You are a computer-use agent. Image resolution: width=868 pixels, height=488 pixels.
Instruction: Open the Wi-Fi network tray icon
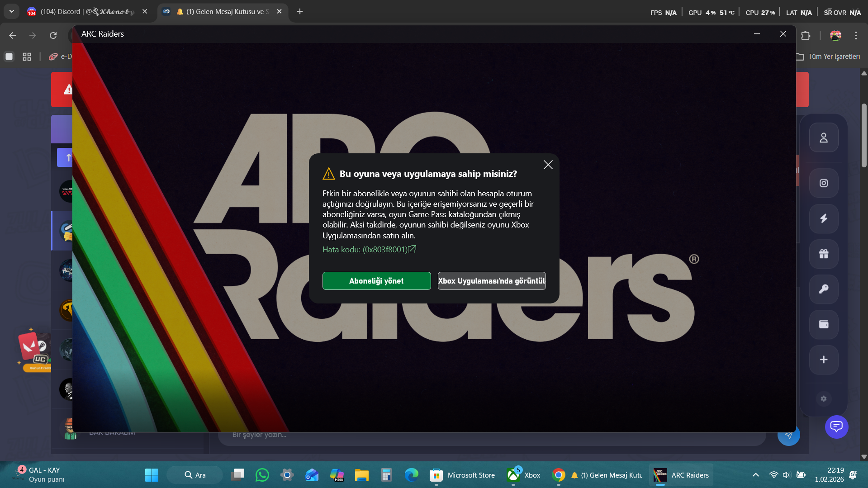pos(774,475)
